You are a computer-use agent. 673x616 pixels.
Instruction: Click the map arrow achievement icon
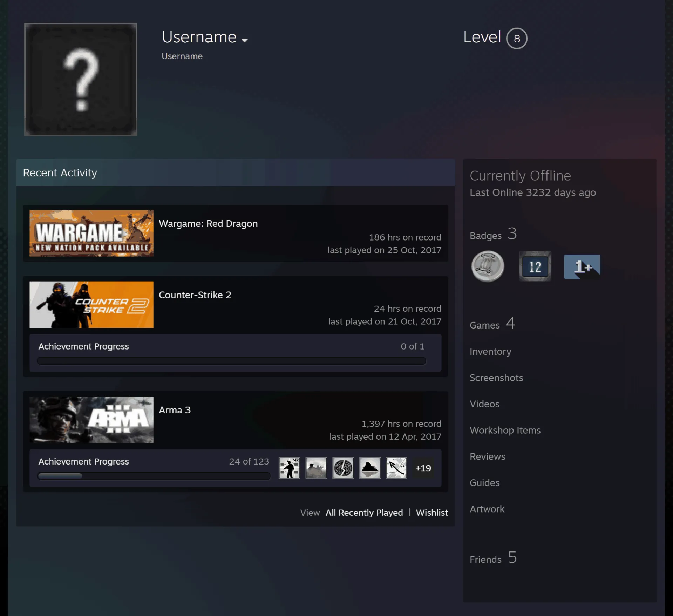click(396, 468)
